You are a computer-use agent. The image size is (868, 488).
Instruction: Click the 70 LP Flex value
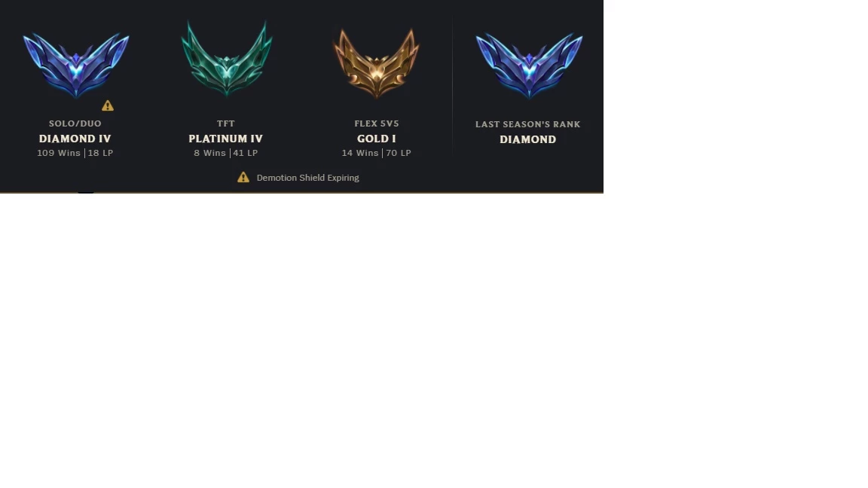tap(399, 153)
